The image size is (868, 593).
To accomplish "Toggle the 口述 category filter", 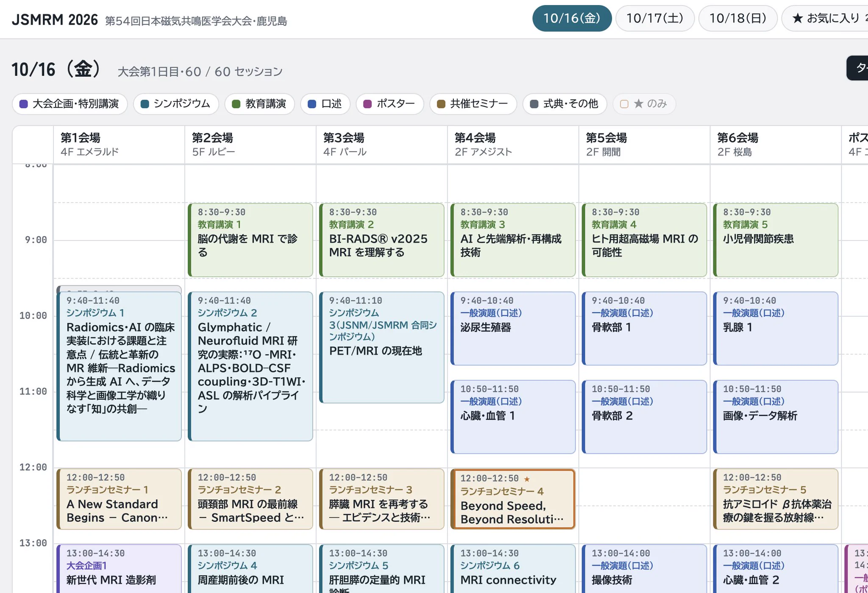I will (325, 104).
